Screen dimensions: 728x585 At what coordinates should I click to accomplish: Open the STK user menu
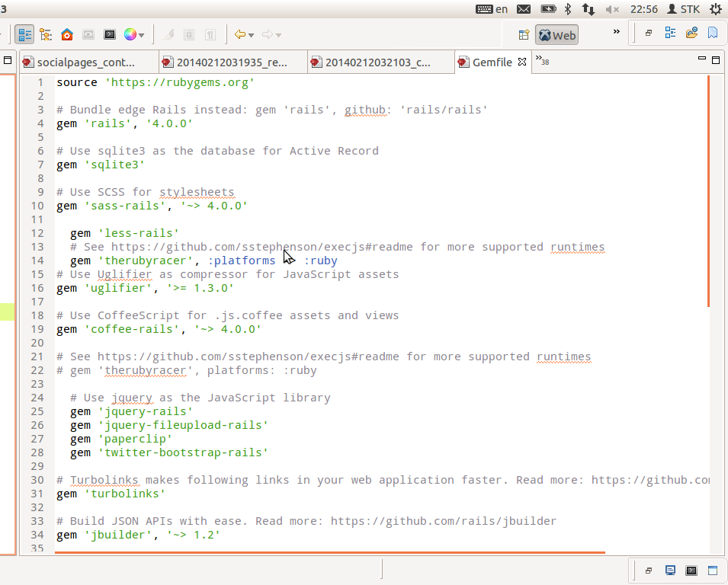tap(684, 9)
